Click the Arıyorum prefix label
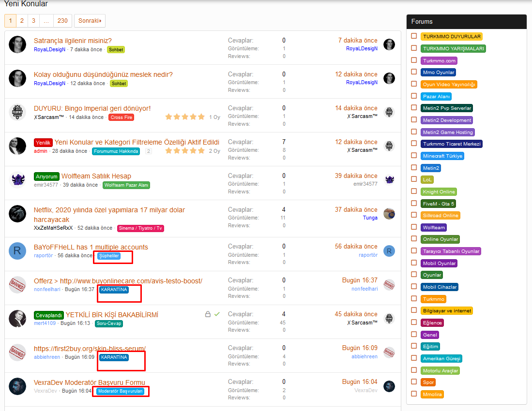The width and height of the screenshot is (532, 411). (47, 176)
